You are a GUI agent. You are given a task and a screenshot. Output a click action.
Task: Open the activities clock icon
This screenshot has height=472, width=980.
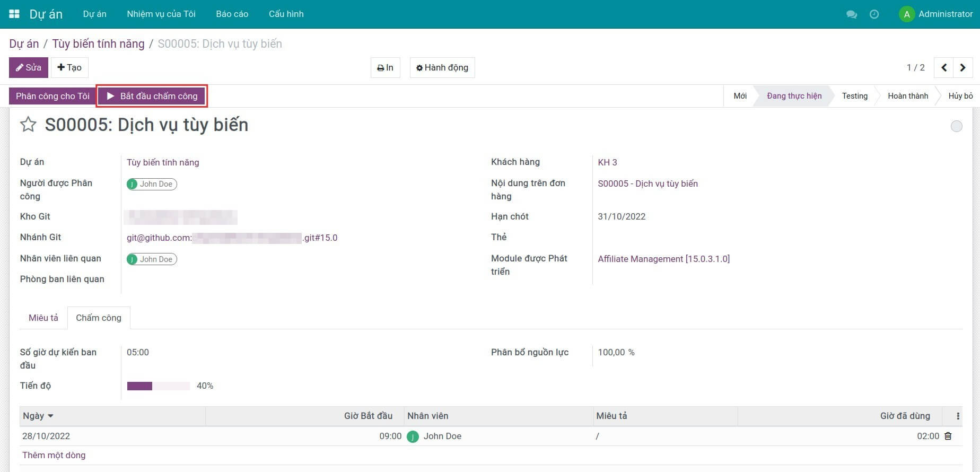tap(874, 14)
